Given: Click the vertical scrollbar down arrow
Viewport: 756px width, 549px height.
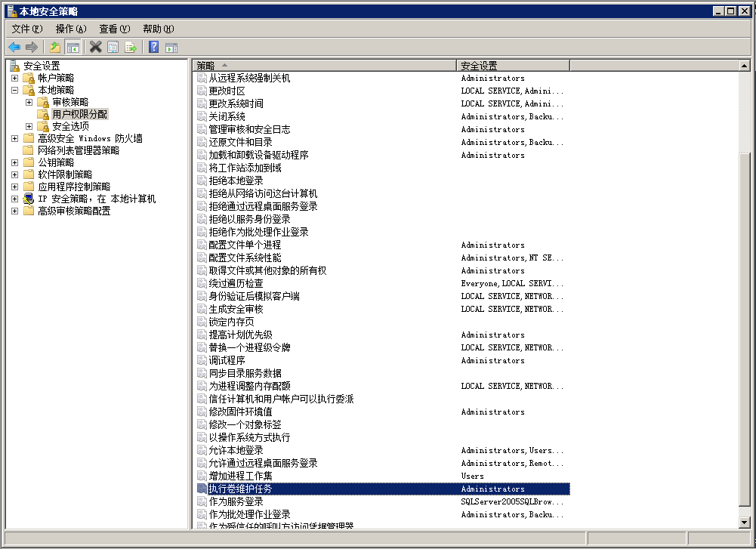Looking at the screenshot, I should 745,523.
